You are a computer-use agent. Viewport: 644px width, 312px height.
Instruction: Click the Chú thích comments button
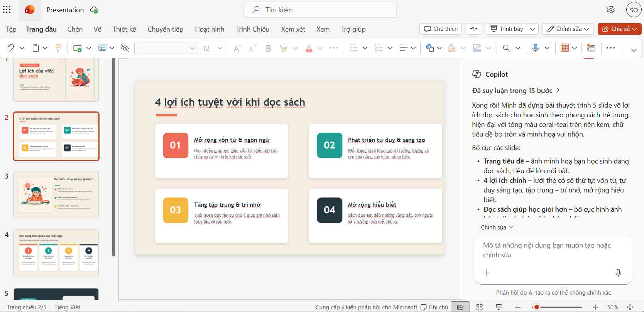[441, 29]
